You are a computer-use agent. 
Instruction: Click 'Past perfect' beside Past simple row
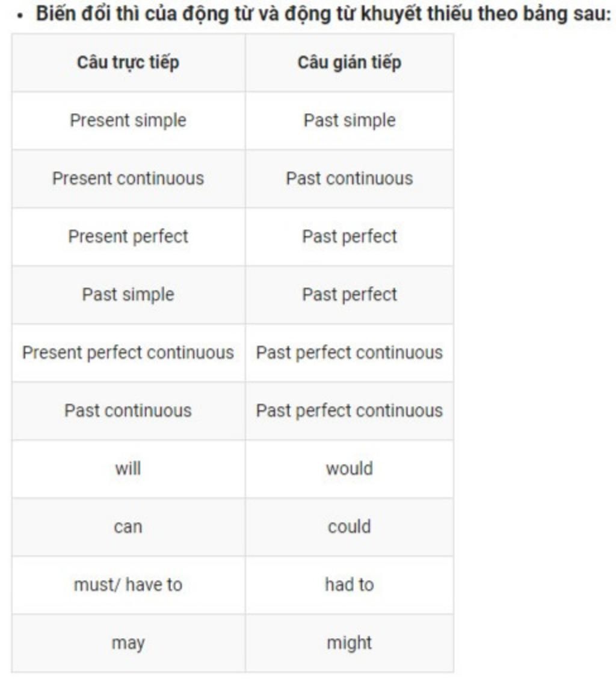click(350, 294)
